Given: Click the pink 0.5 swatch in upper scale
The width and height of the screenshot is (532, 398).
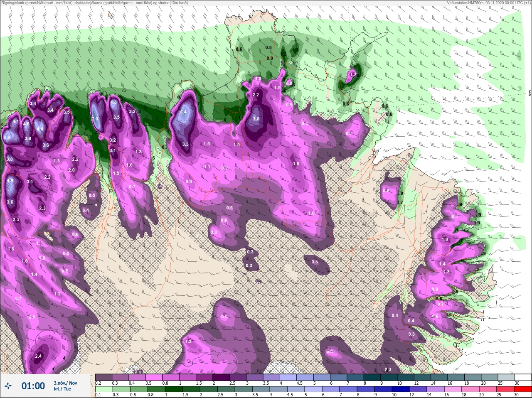Looking at the screenshot, I should [x=155, y=377].
